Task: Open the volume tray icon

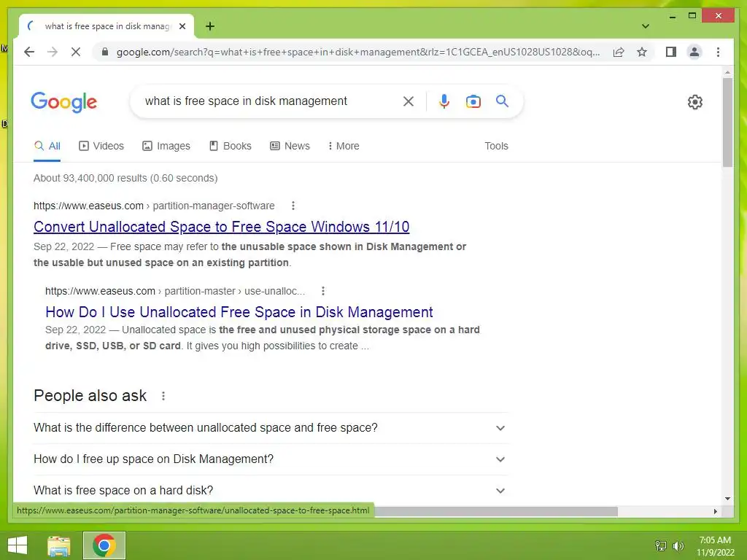Action: pyautogui.click(x=678, y=545)
